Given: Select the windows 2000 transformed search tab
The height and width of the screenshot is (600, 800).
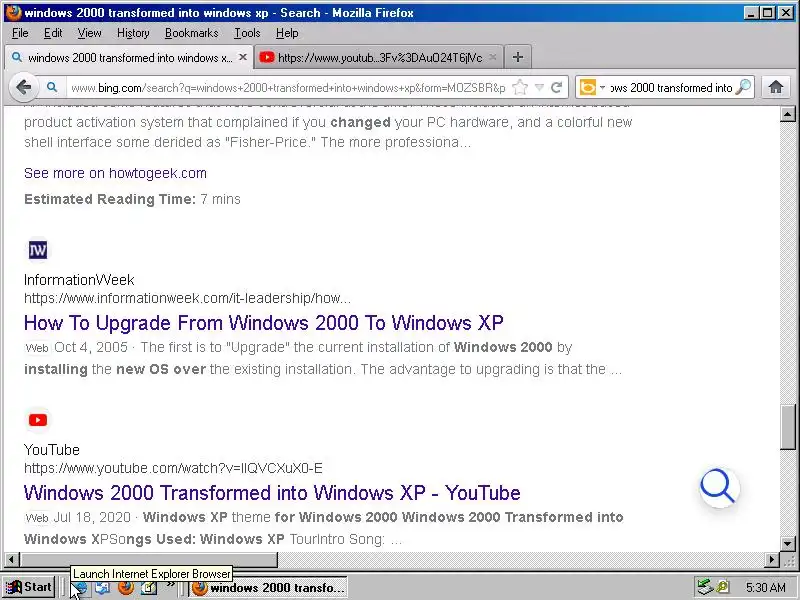Looking at the screenshot, I should 129,57.
